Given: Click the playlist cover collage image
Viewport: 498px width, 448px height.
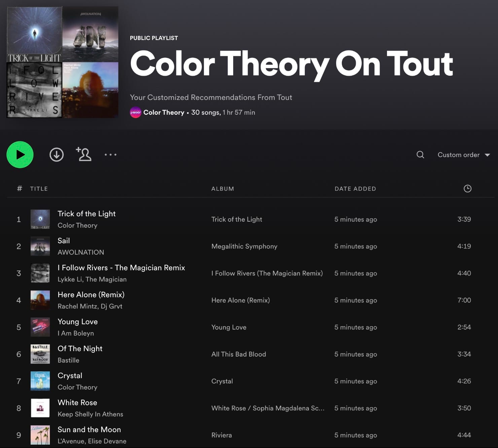Looking at the screenshot, I should click(x=63, y=62).
